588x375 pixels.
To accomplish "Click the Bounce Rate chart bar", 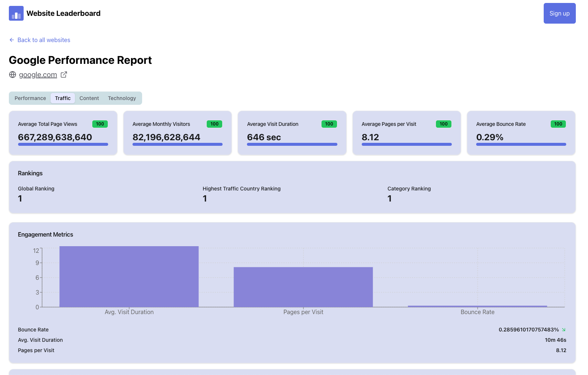I will tap(478, 306).
